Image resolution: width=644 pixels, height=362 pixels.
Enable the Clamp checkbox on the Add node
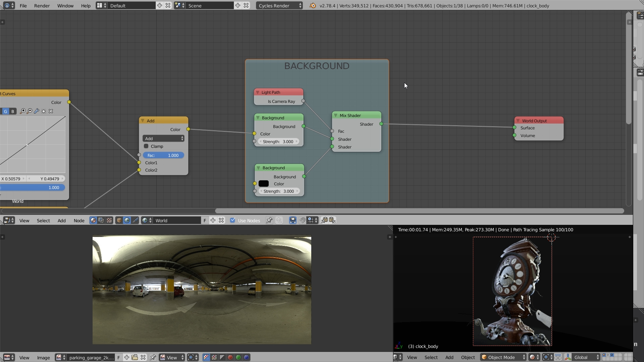[146, 146]
